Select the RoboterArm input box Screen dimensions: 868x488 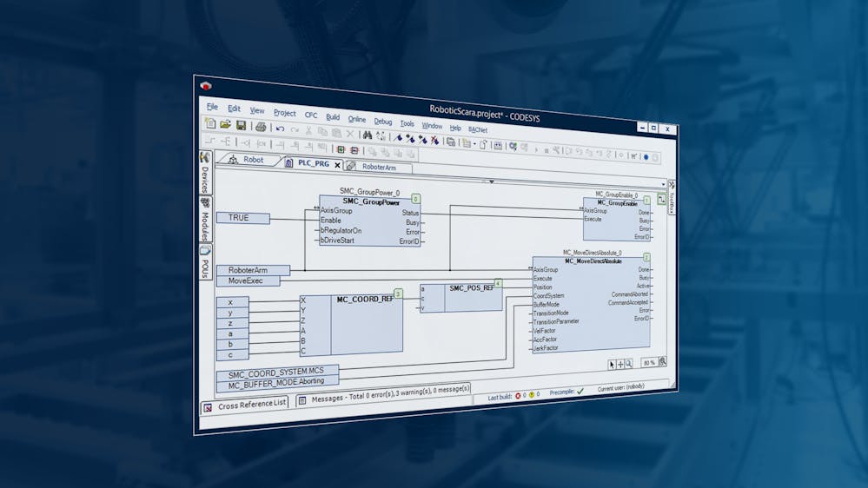coord(253,270)
